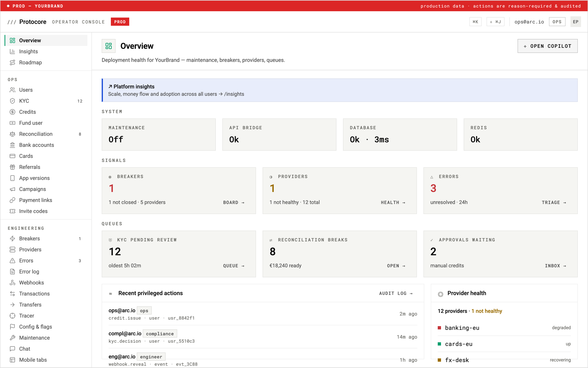The width and height of the screenshot is (588, 368).
Task: Open the Platform insights banner link
Action: (340, 90)
